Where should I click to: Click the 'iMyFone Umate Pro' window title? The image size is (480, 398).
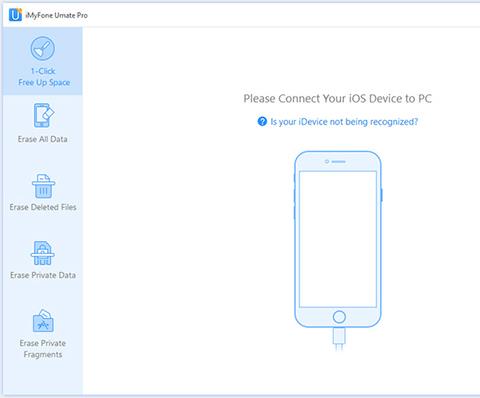click(57, 15)
